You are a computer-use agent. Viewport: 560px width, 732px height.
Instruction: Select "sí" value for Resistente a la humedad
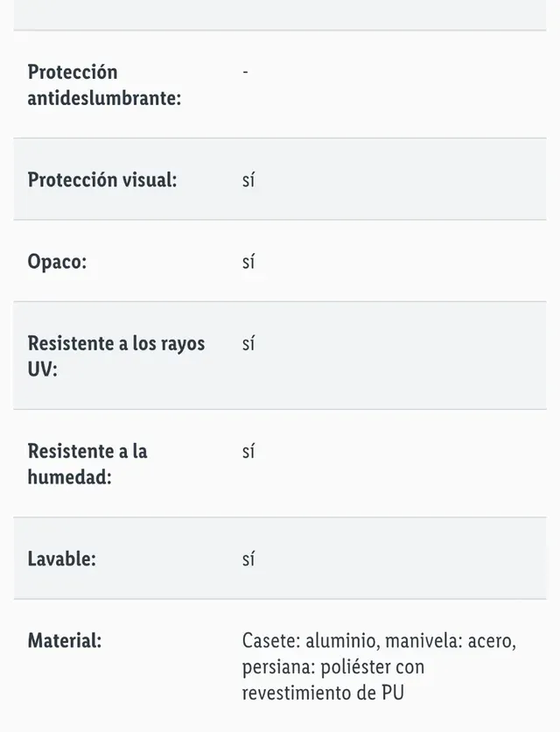click(248, 452)
